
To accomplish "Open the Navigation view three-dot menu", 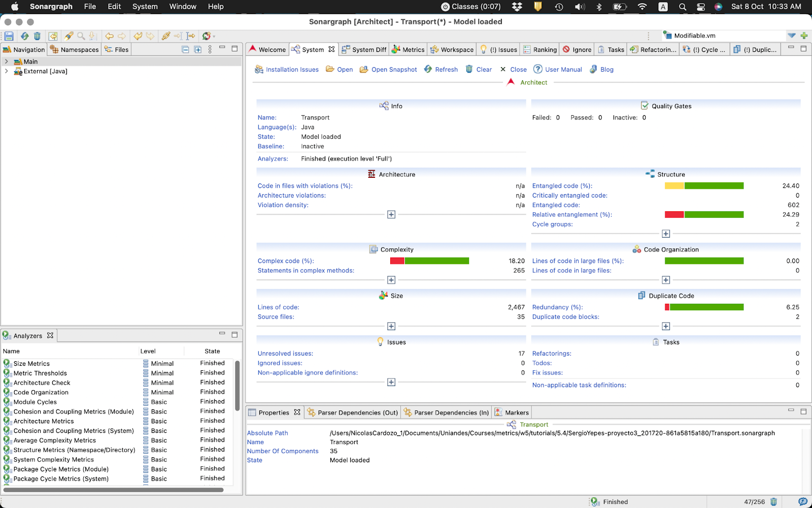I will (x=210, y=49).
